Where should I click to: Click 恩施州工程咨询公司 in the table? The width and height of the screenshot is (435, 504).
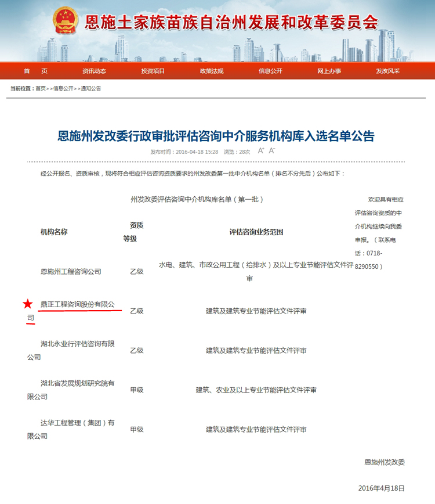tap(71, 271)
